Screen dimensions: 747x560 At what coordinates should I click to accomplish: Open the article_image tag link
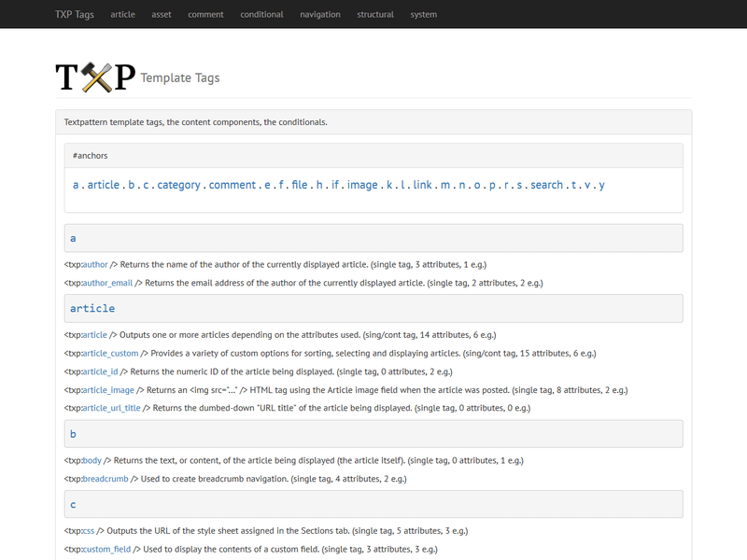(x=108, y=390)
